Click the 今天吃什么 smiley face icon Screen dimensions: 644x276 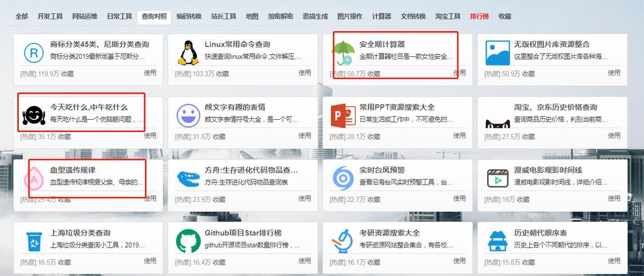coord(34,115)
